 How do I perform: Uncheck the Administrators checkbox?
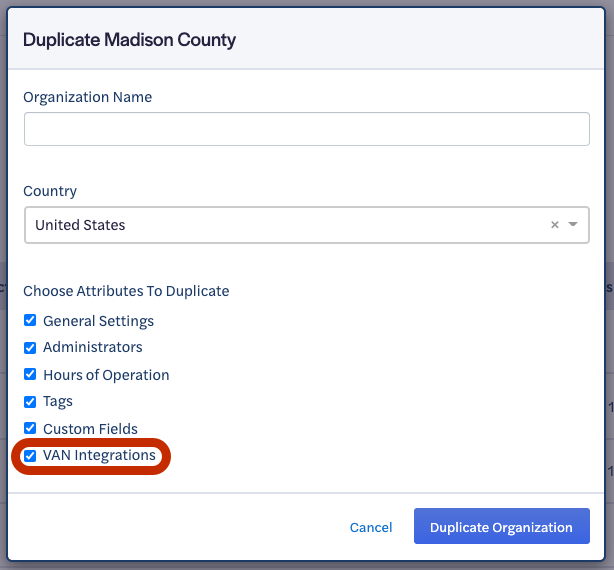[30, 347]
